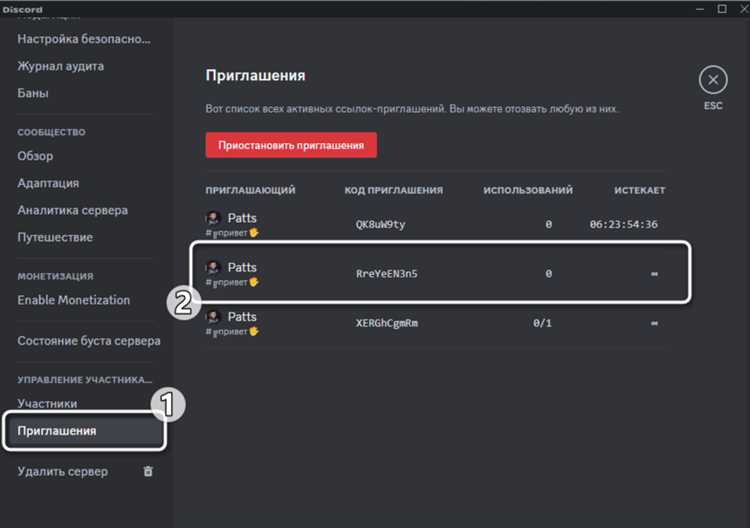Viewport: 750px width, 528px height.
Task: Maximize the Discord window
Action: click(722, 9)
